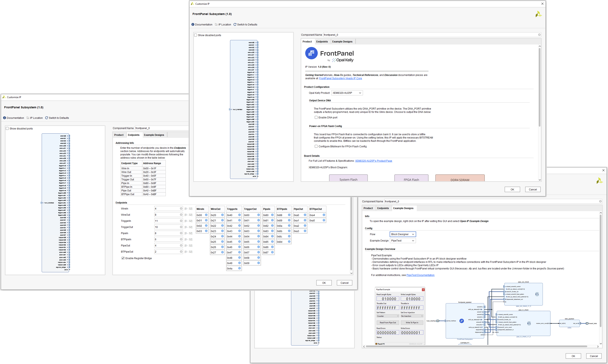Click horizontal scrollbar in Example Designs window
608x364 pixels.
[x=476, y=347]
